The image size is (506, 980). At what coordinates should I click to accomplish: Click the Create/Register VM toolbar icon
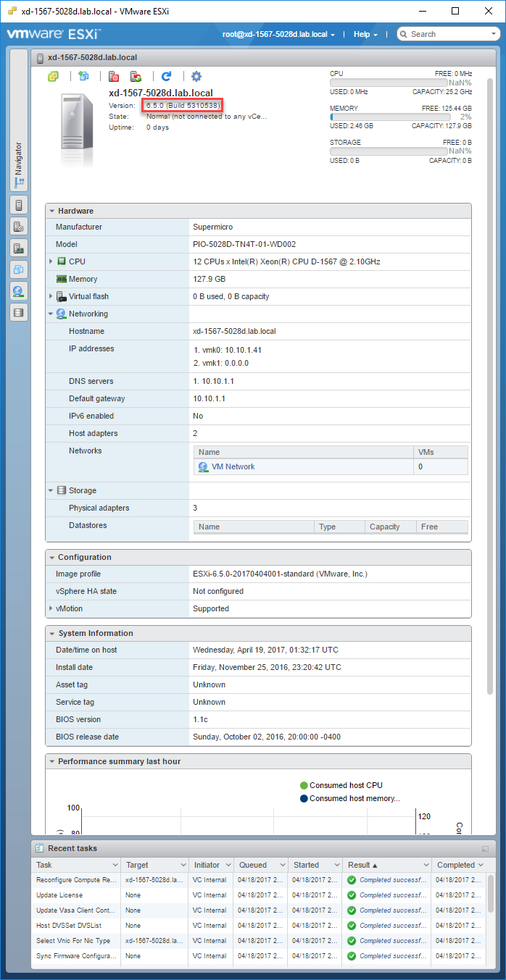(x=84, y=76)
